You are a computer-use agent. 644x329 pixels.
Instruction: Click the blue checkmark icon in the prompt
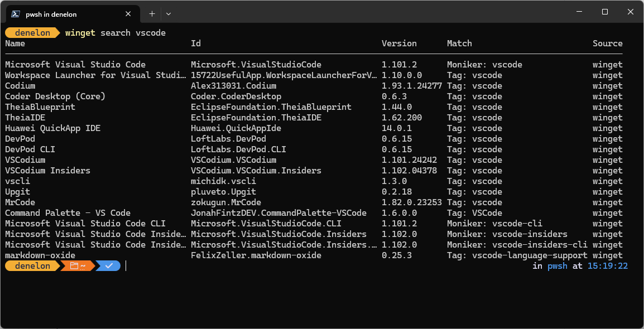point(109,266)
